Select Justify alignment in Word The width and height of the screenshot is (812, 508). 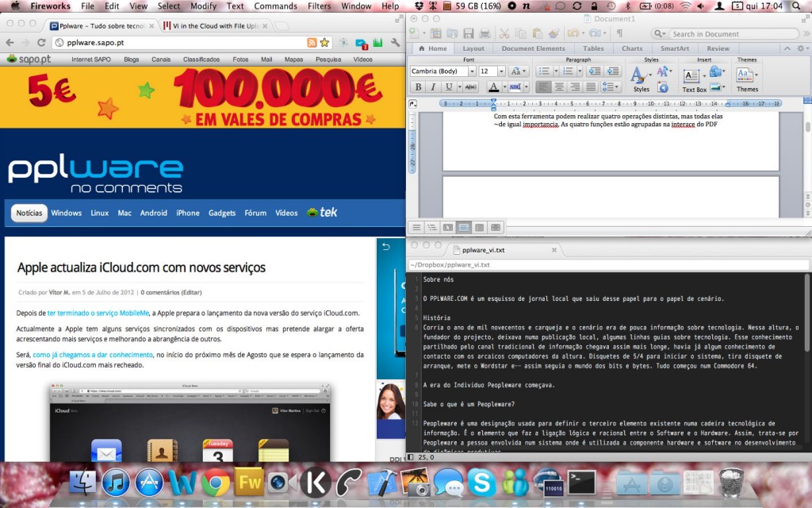590,87
